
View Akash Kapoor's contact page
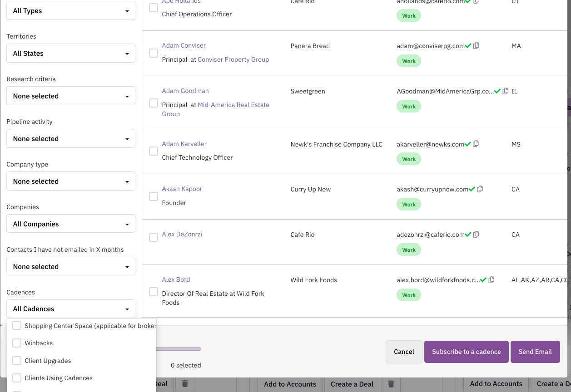tap(182, 189)
